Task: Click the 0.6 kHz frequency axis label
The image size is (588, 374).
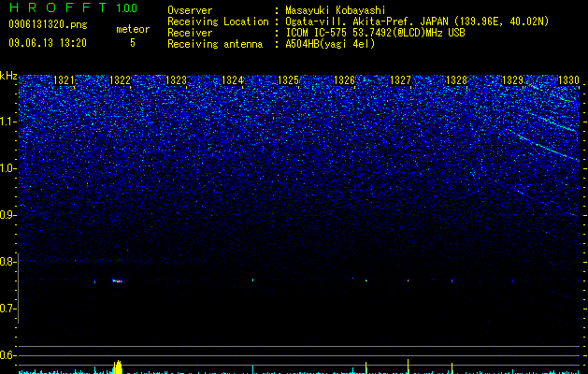Action: 8,355
